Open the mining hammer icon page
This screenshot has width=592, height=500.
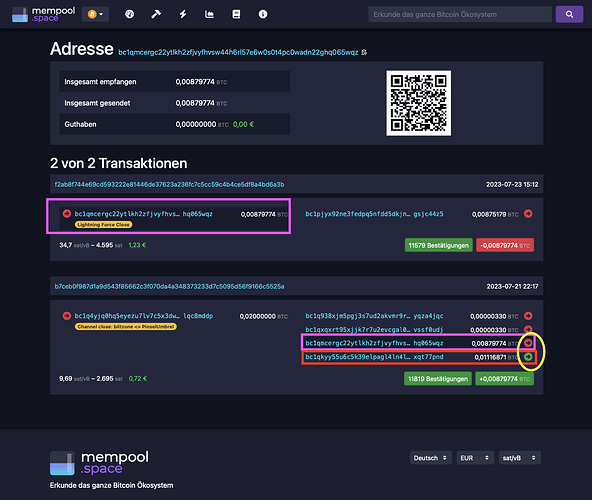point(156,14)
